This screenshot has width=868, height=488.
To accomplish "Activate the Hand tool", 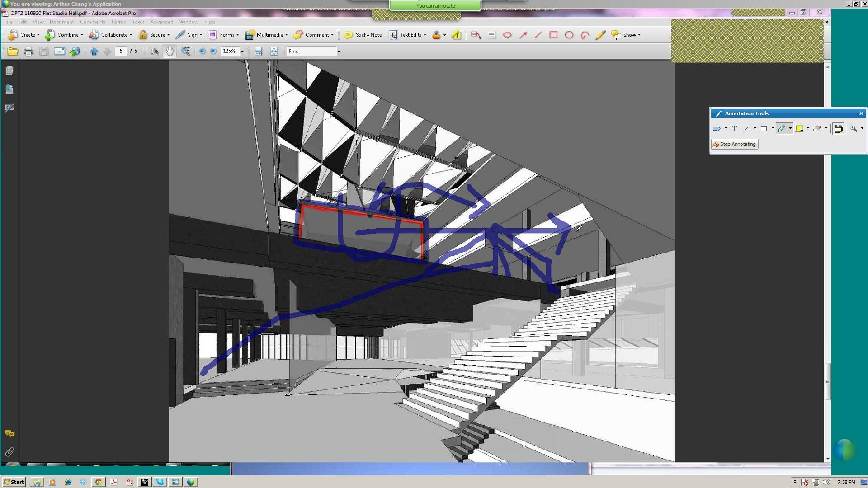I will 170,52.
